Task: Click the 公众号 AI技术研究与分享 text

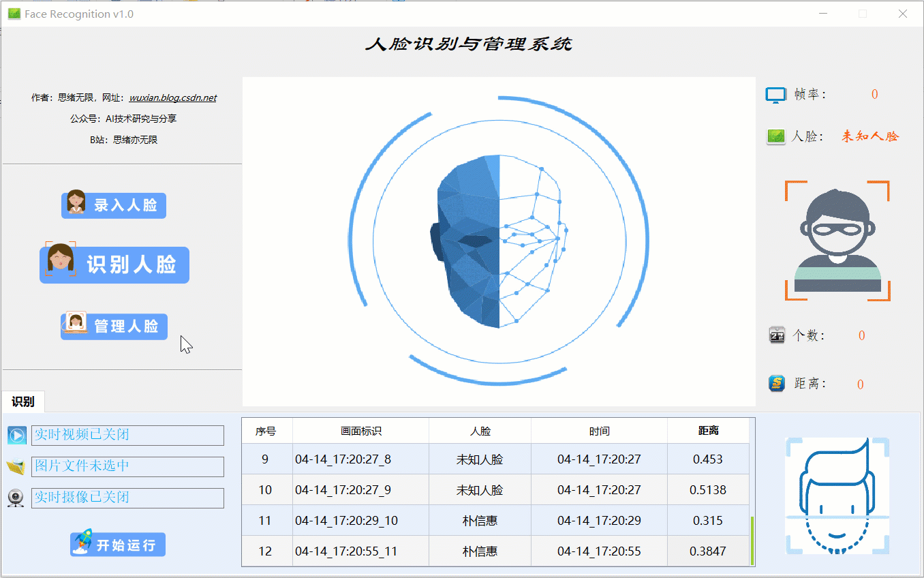Action: 123,119
